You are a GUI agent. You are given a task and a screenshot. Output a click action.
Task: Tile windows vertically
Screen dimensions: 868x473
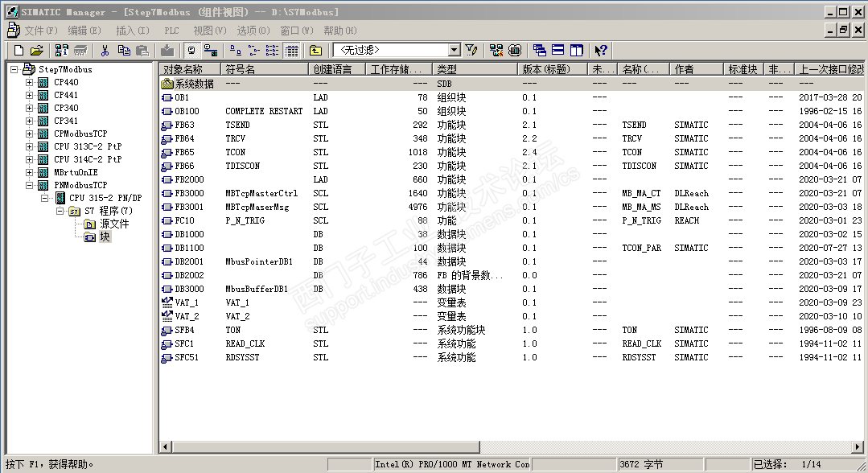coord(576,51)
